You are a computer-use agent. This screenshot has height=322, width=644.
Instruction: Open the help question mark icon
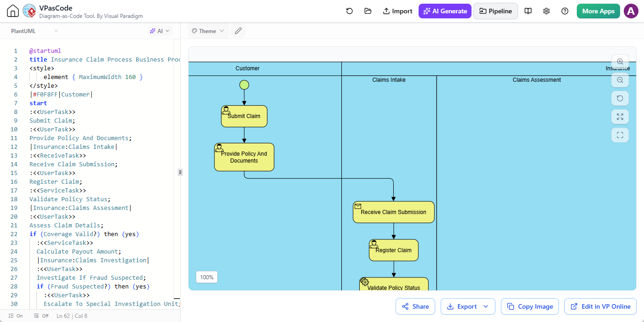pyautogui.click(x=565, y=11)
